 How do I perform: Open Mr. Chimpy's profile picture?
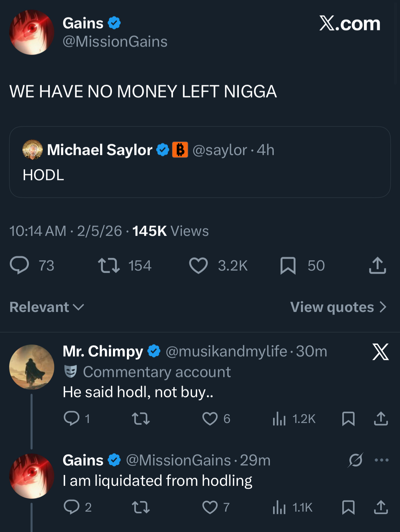pos(32,367)
